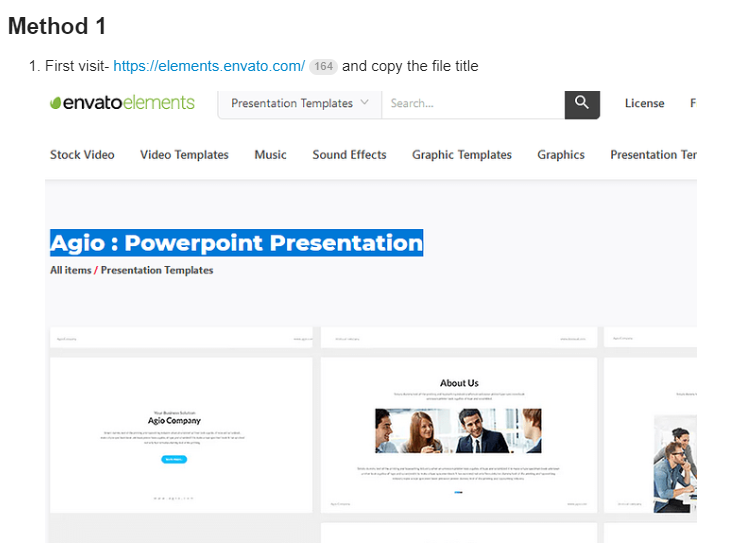Open the Graphics category
This screenshot has width=732, height=550.
tap(561, 155)
